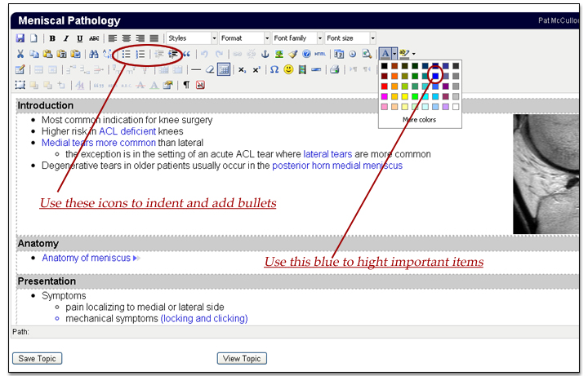Insert the current date
Image resolution: width=588 pixels, height=376 pixels.
(339, 54)
